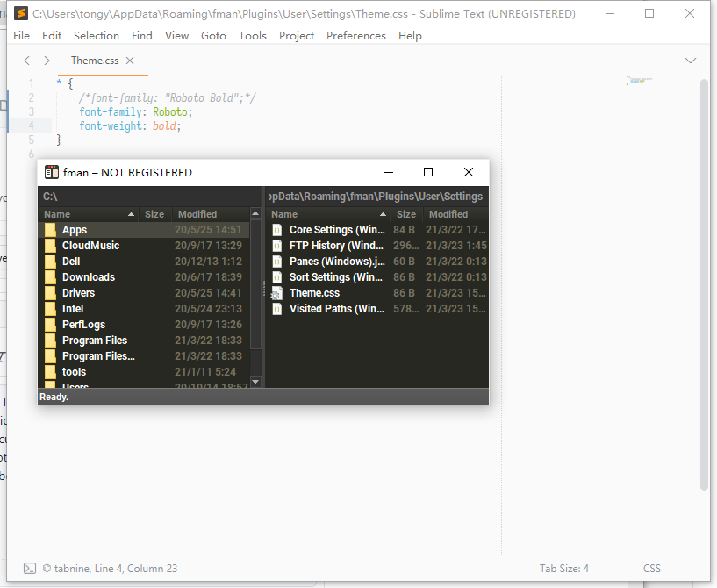Click left pane scrollbar up arrow

pyautogui.click(x=255, y=213)
